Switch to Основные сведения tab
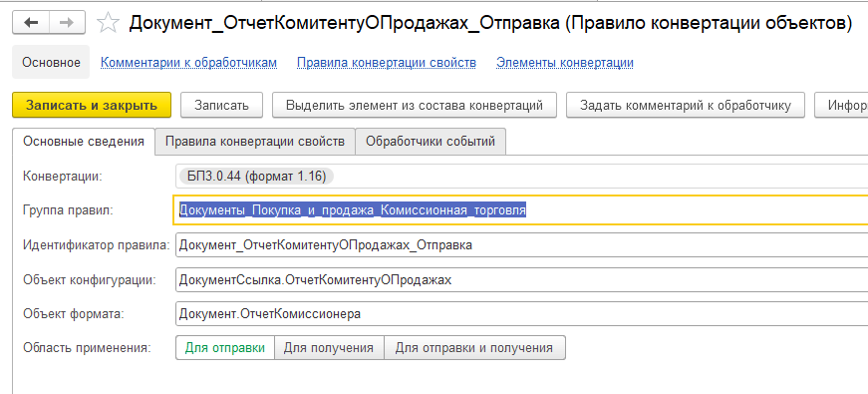The height and width of the screenshot is (394, 868). (x=84, y=142)
